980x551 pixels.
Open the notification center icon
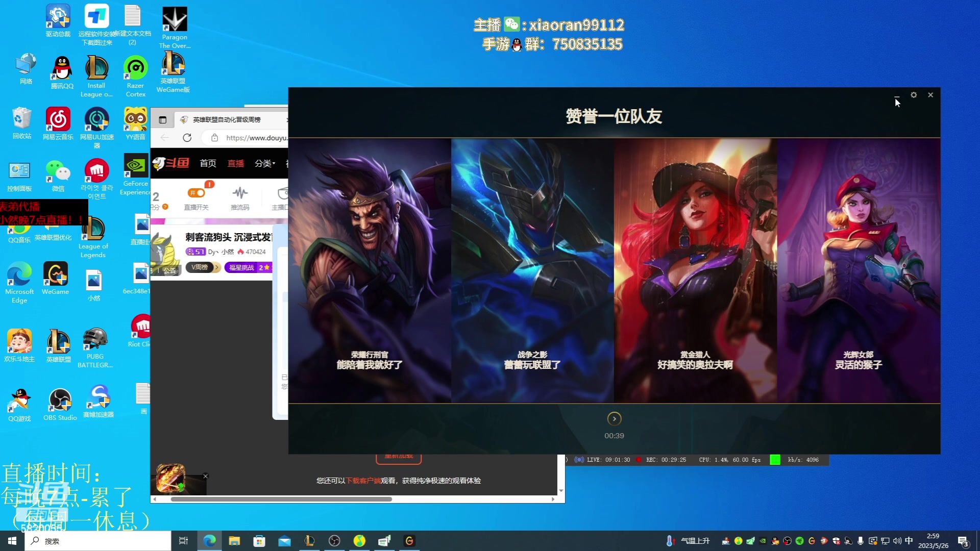[x=963, y=541]
